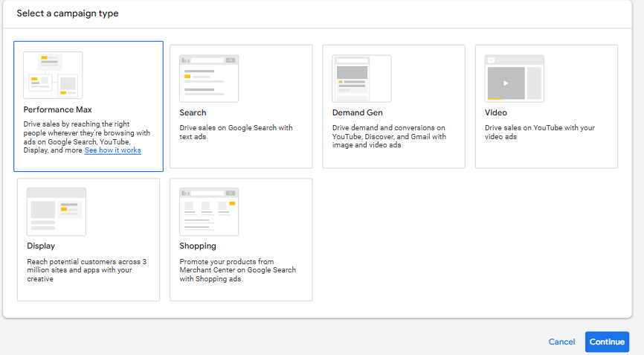This screenshot has width=644, height=355.
Task: Choose the Shopping campaign title
Action: click(x=198, y=246)
